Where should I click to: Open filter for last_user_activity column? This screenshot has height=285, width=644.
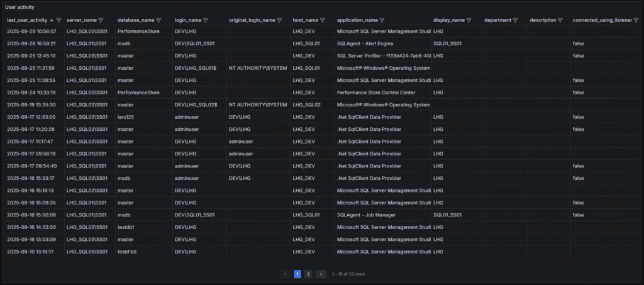click(58, 20)
